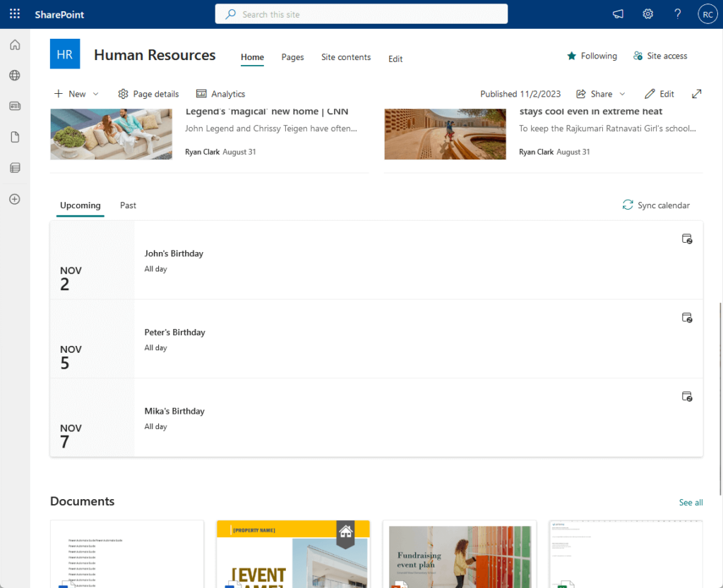Open the Human Resources site title

[x=155, y=55]
